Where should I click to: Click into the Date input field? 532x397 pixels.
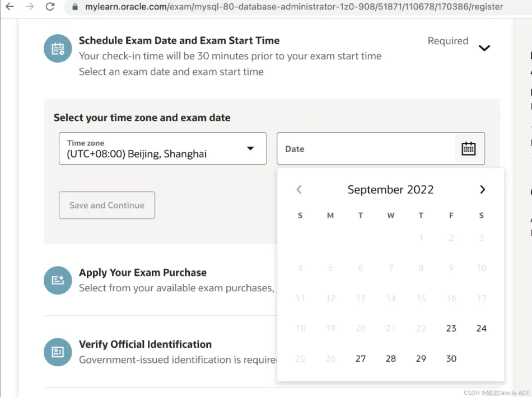(x=364, y=148)
